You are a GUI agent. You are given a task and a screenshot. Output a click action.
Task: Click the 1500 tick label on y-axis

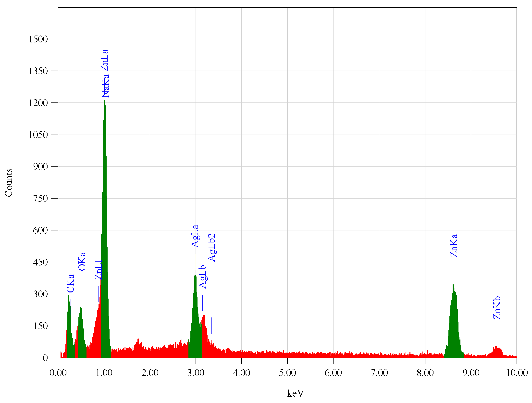[38, 39]
